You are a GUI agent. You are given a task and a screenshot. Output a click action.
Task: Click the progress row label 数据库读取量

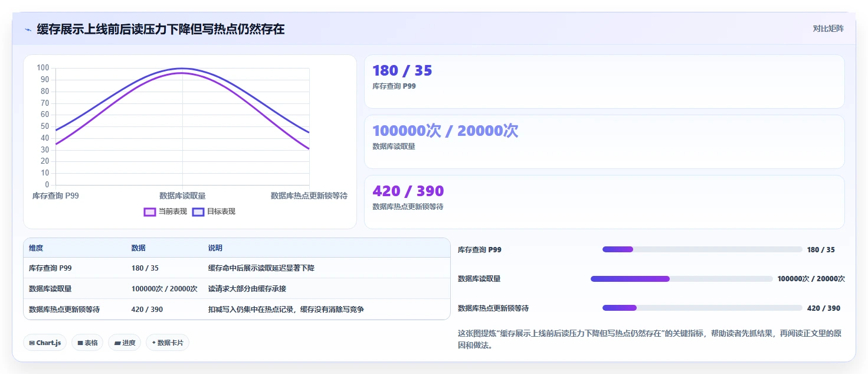(479, 279)
